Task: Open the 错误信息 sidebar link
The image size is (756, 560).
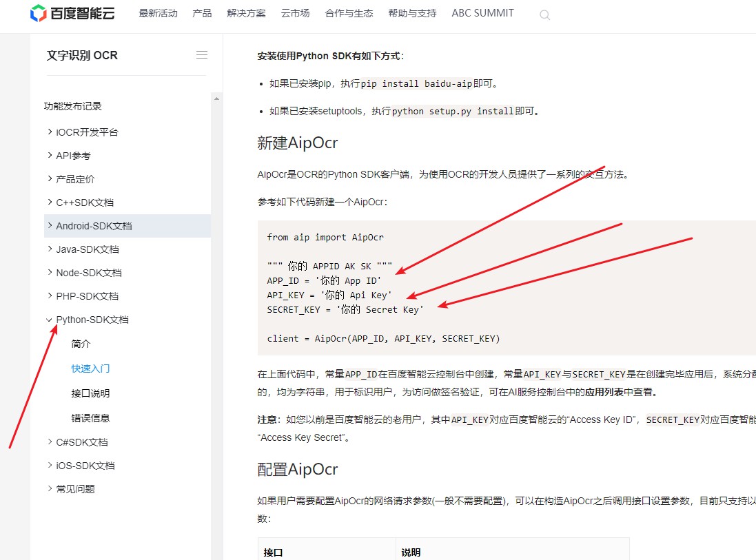Action: 91,418
